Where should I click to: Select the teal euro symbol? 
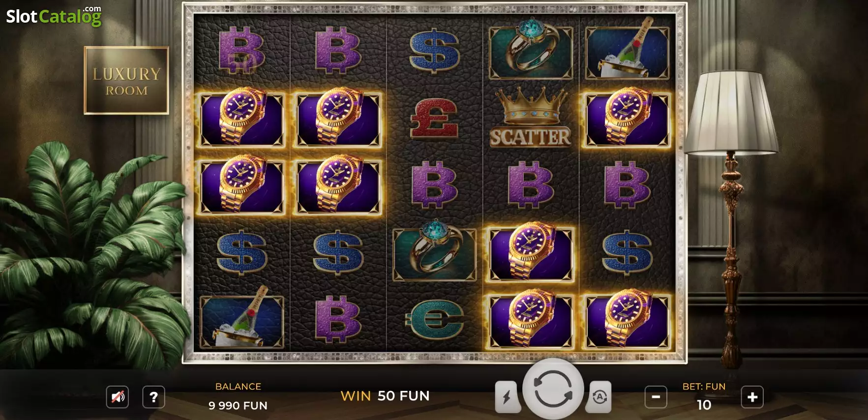435,320
